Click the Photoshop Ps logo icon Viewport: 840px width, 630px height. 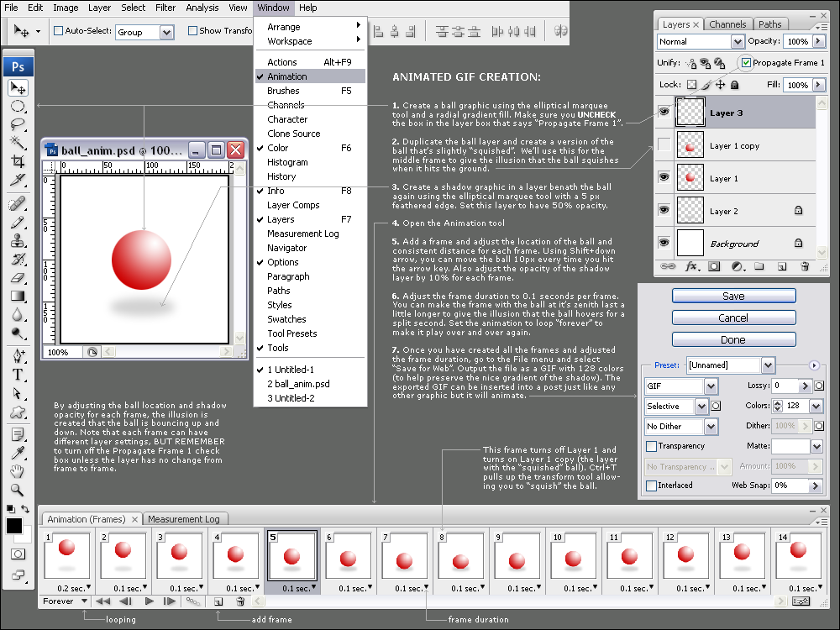pyautogui.click(x=18, y=66)
